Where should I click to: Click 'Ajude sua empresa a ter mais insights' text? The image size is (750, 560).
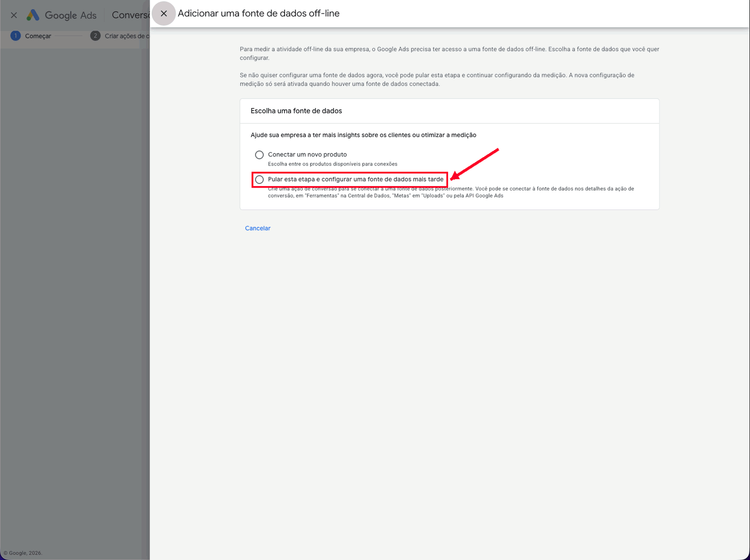coord(363,135)
